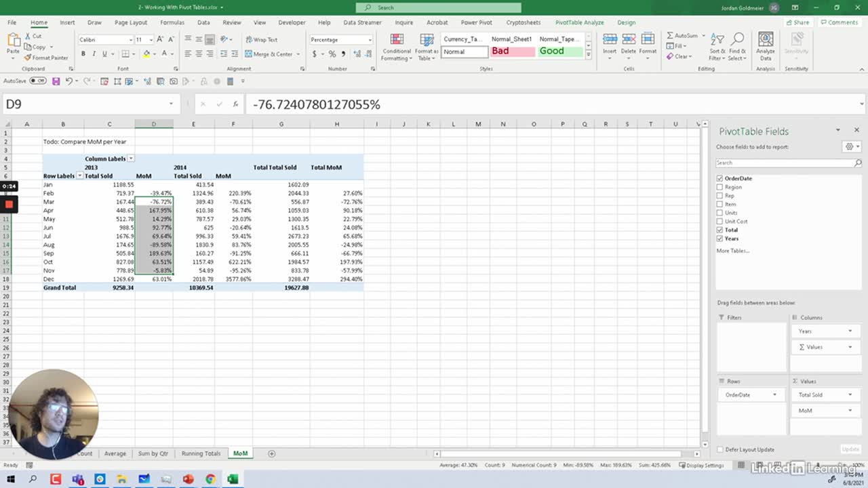Screen dimensions: 868x488
Task: Click the AutoSum sigma icon
Action: (670, 36)
